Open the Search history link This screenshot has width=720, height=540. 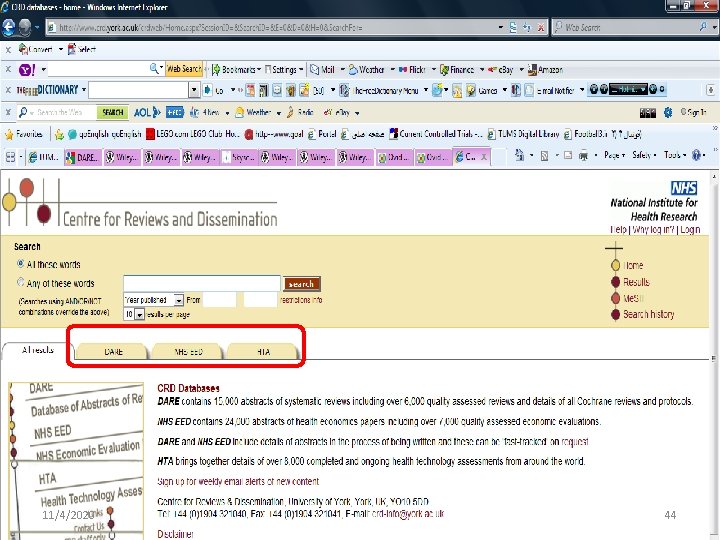click(648, 315)
